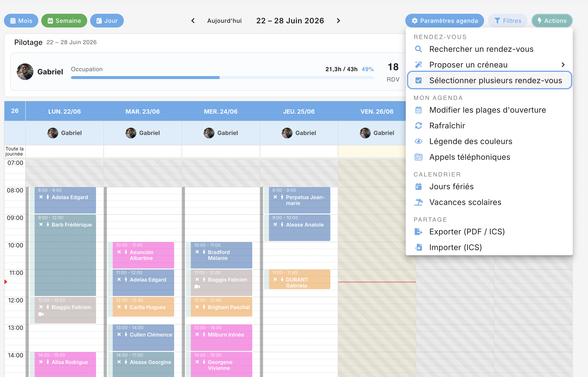
Task: Click the phone log icon for Appels téléphoniques
Action: 418,157
